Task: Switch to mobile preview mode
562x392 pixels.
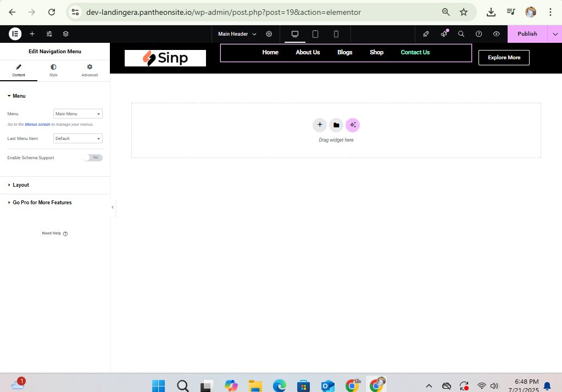Action: [336, 33]
